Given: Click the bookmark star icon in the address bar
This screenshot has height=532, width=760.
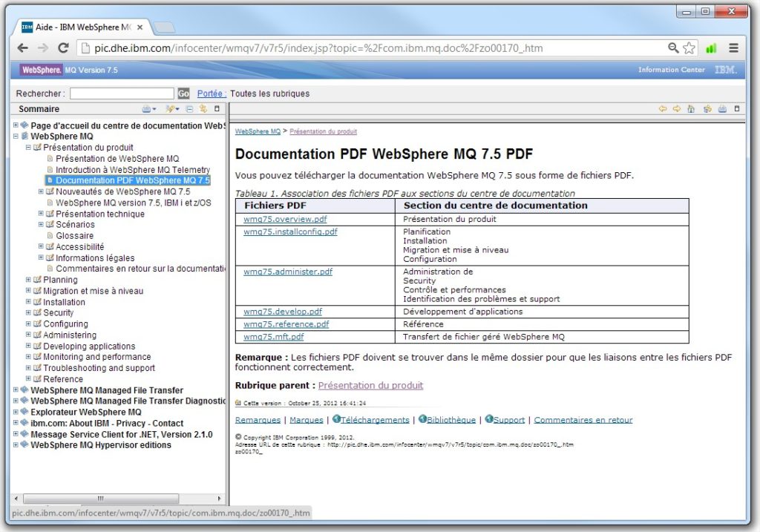Looking at the screenshot, I should [x=689, y=47].
